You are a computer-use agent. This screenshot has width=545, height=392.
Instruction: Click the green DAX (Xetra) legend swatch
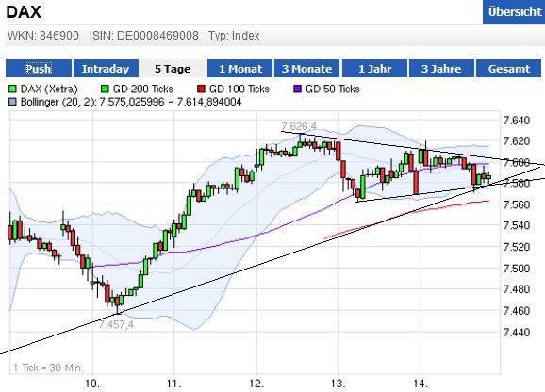coord(12,90)
